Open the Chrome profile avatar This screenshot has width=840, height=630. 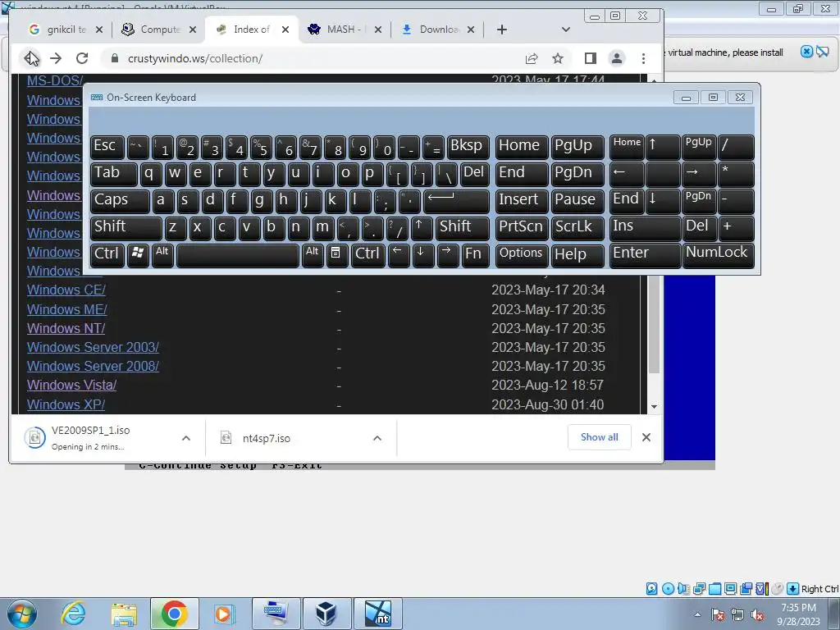click(617, 58)
